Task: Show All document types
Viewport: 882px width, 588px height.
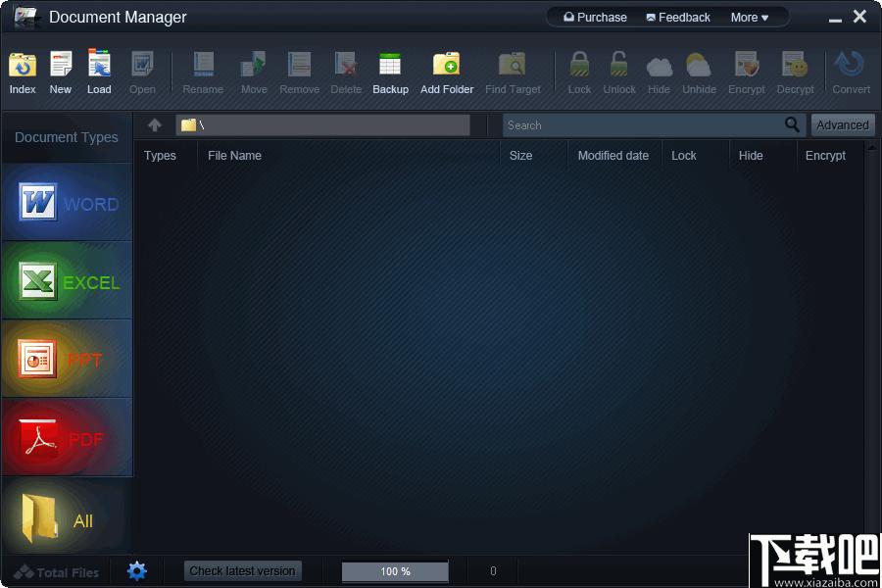Action: [67, 516]
